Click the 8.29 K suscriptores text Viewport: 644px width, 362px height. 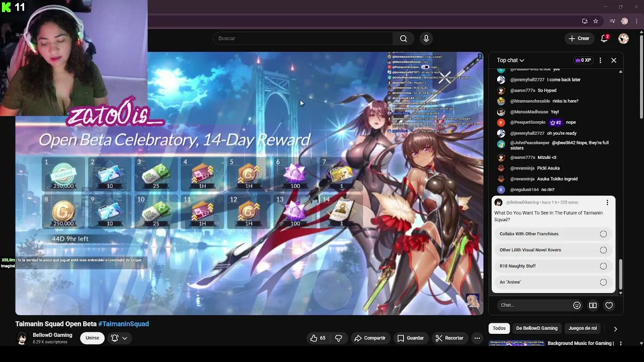(x=50, y=342)
